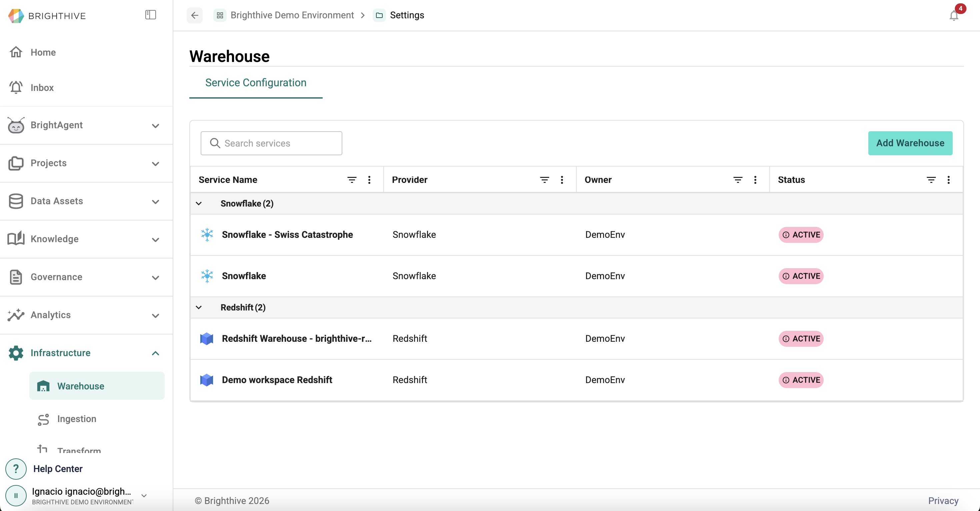
Task: Collapse the Redshift (2) group
Action: (199, 307)
